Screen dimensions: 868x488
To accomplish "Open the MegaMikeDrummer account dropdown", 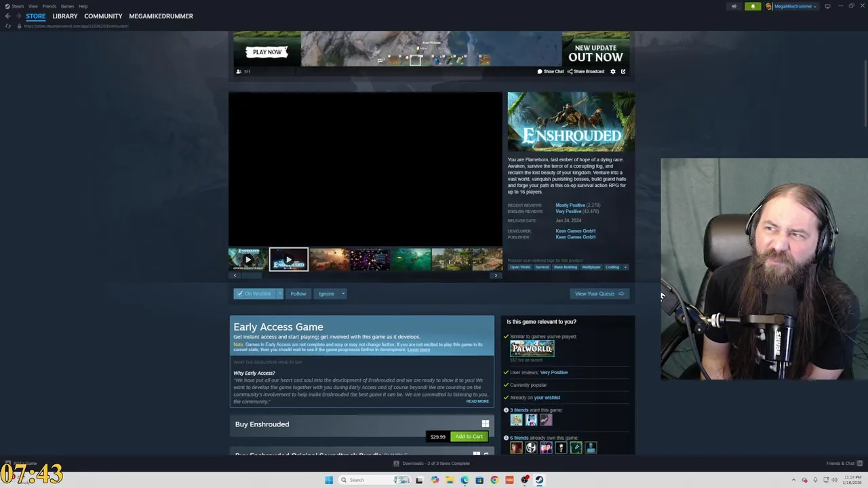I will [x=791, y=6].
